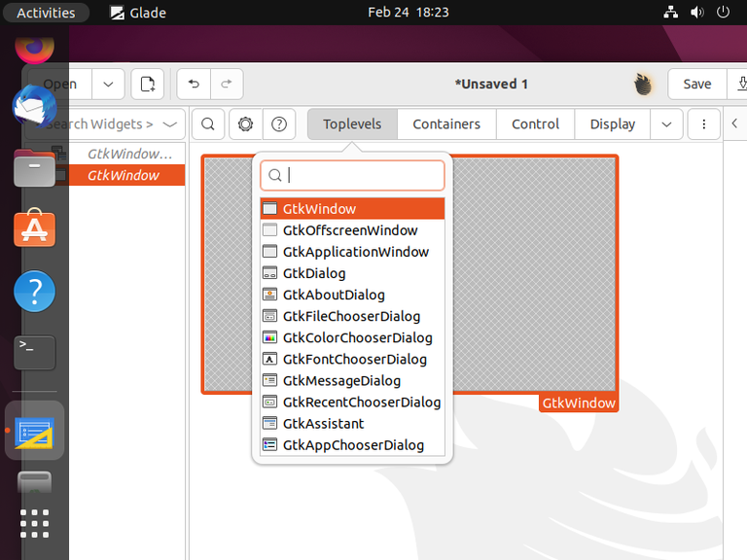Viewport: 747px width, 560px height.
Task: Expand the extra widget groups chevron
Action: 666,124
